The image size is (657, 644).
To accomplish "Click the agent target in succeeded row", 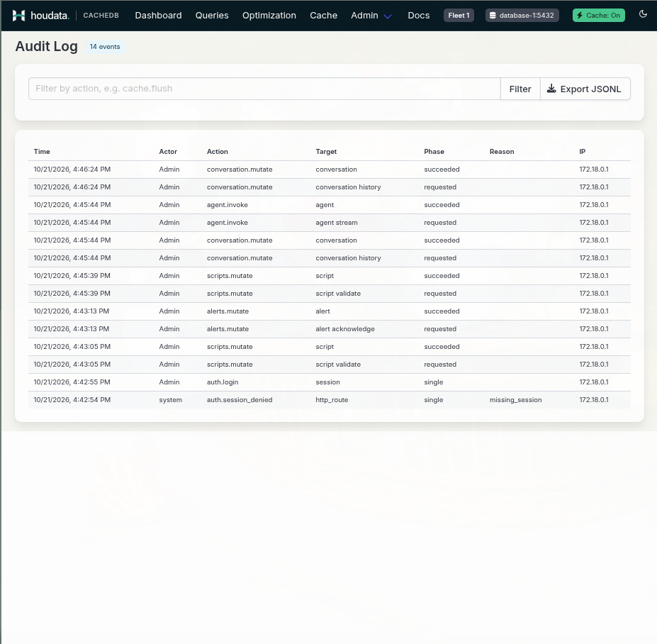I will point(325,205).
